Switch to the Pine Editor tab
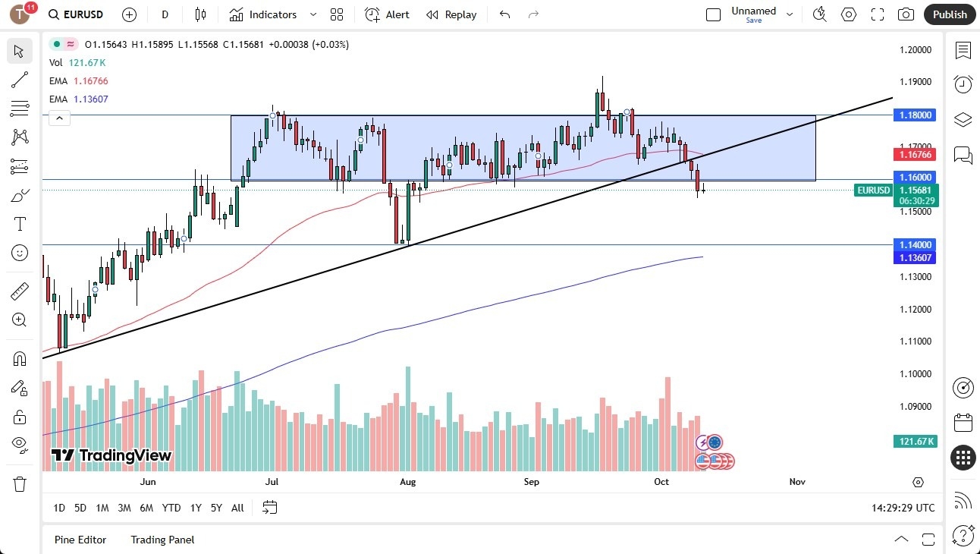Viewport: 980px width, 554px height. 80,540
